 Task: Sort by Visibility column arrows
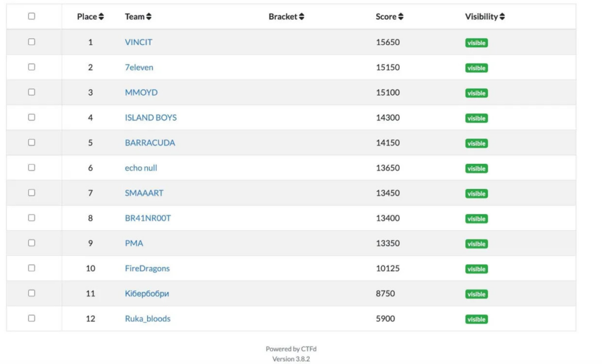502,17
